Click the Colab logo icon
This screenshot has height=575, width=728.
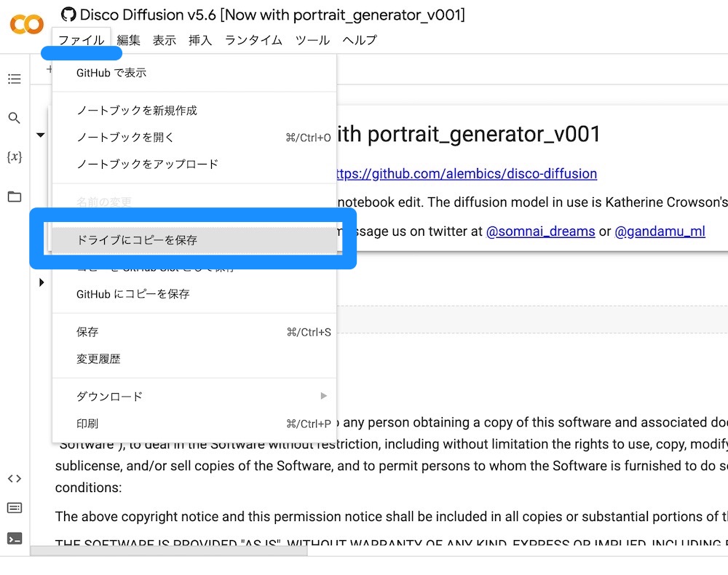26,24
